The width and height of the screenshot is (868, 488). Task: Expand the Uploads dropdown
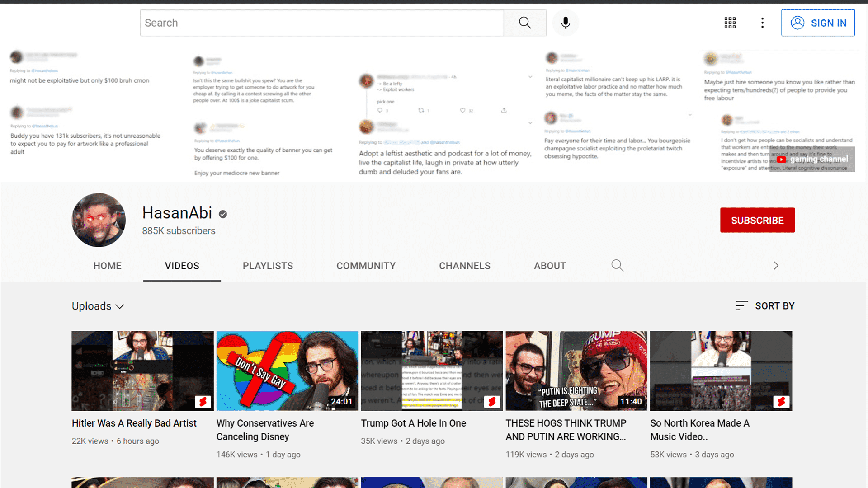pos(98,306)
